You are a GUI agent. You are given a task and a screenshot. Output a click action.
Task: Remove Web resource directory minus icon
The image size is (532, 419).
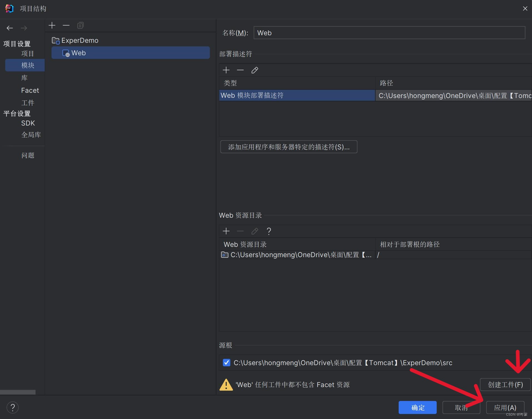(240, 231)
